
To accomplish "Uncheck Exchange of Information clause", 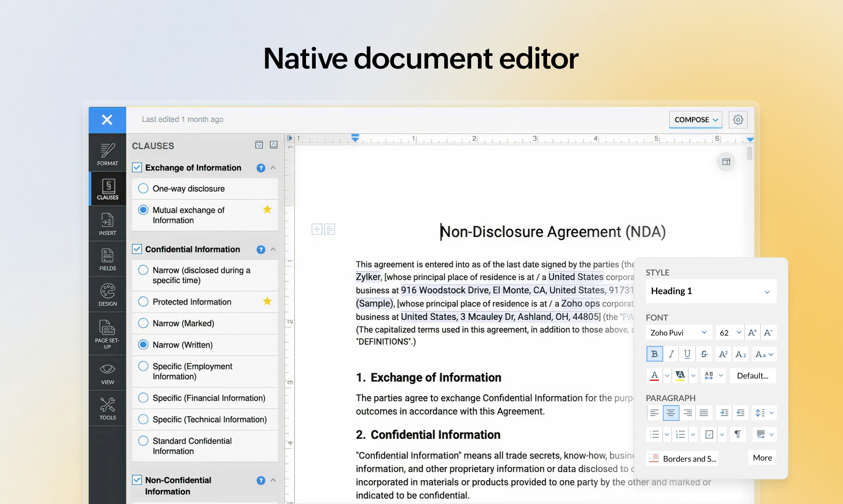I will click(137, 167).
